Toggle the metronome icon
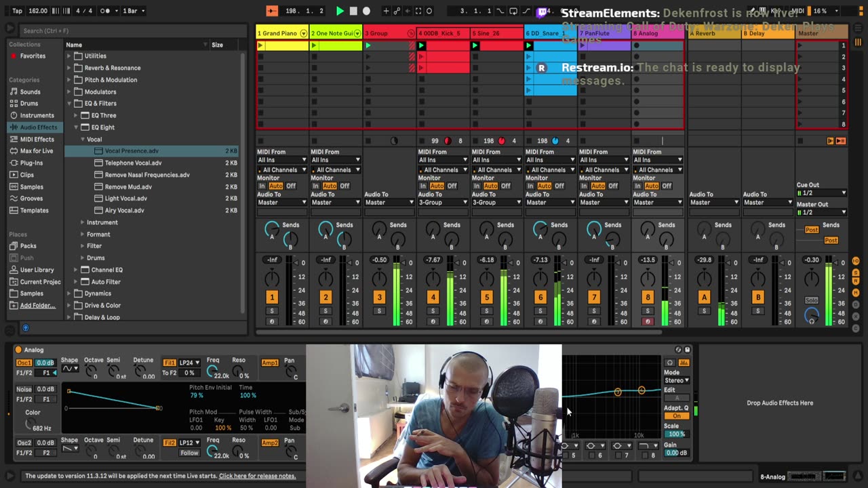The image size is (868, 488). coord(105,11)
